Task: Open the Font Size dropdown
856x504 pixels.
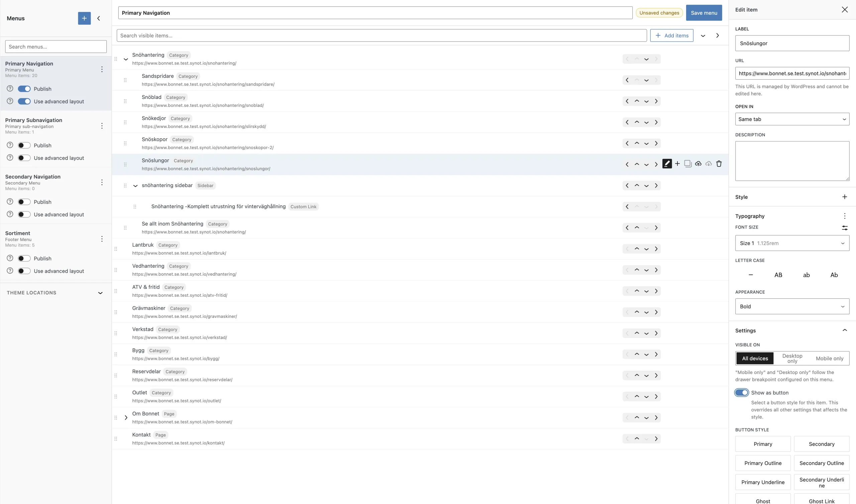Action: coord(792,243)
